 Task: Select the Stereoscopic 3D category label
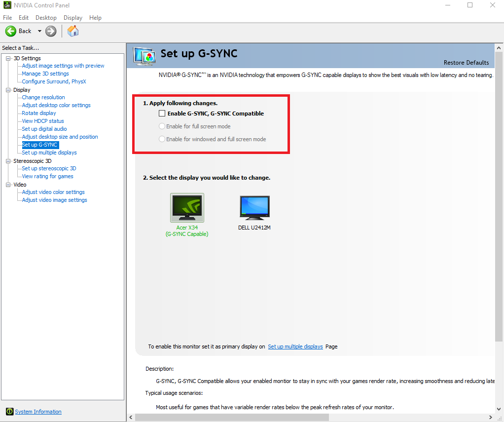(x=33, y=161)
